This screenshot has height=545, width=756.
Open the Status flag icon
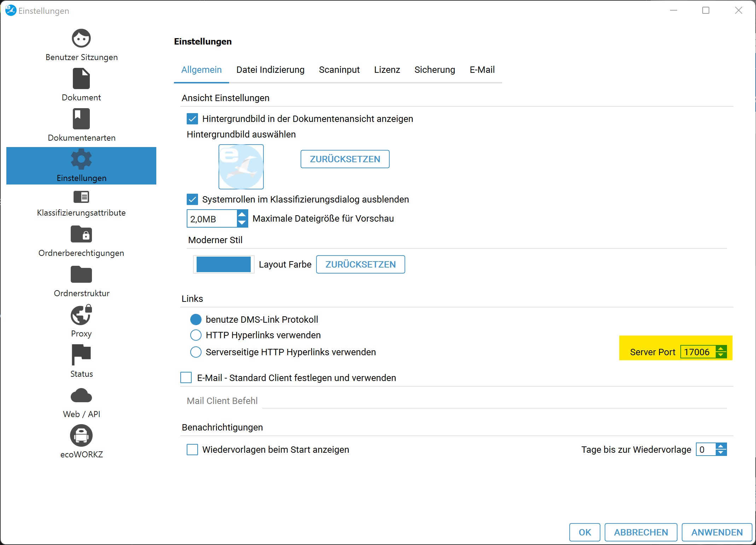coord(81,354)
